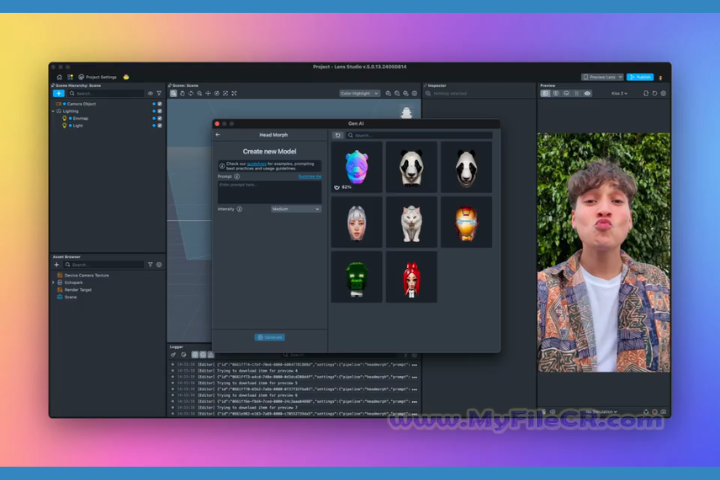Screen dimensions: 720x480
Task: Select the Envmap light in hierarchy
Action: point(80,119)
